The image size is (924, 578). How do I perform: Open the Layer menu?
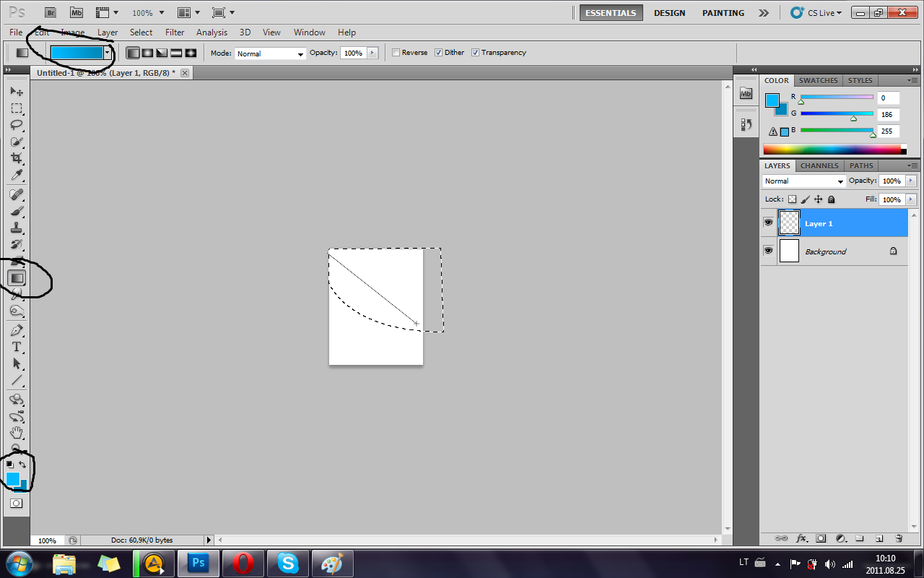108,33
